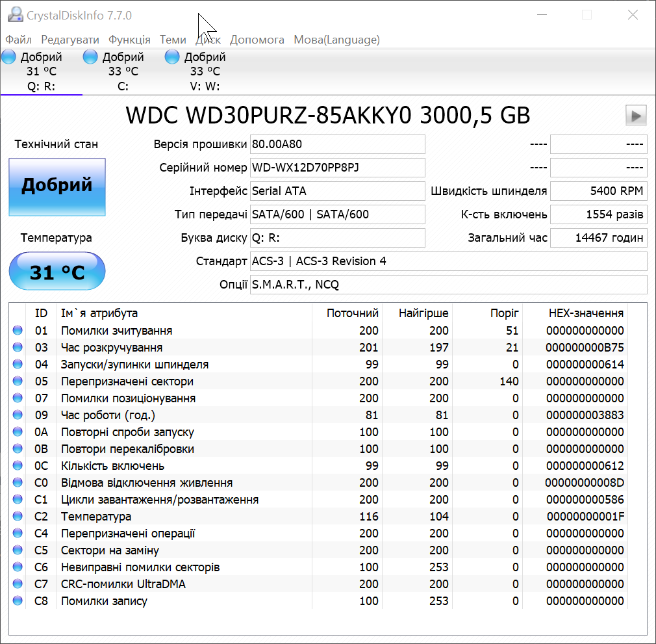Click status dot for attribute 03
Image resolution: width=656 pixels, height=644 pixels.
point(18,347)
